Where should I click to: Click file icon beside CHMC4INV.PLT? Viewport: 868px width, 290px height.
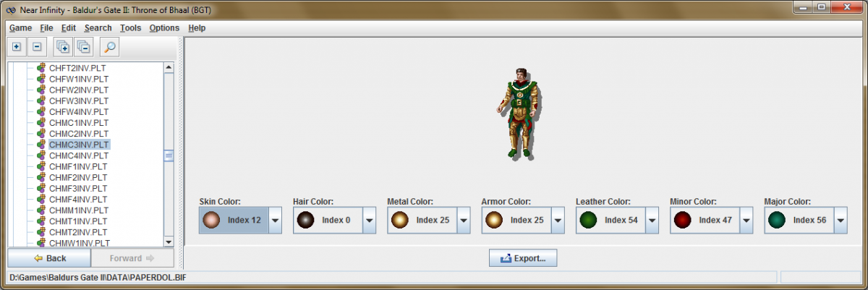pos(41,155)
